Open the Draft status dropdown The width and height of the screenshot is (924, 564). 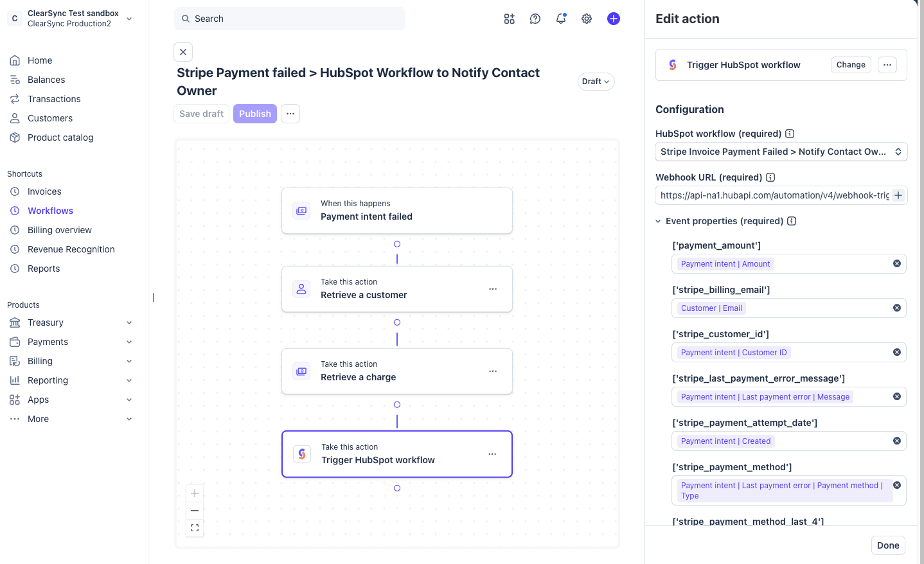[596, 82]
